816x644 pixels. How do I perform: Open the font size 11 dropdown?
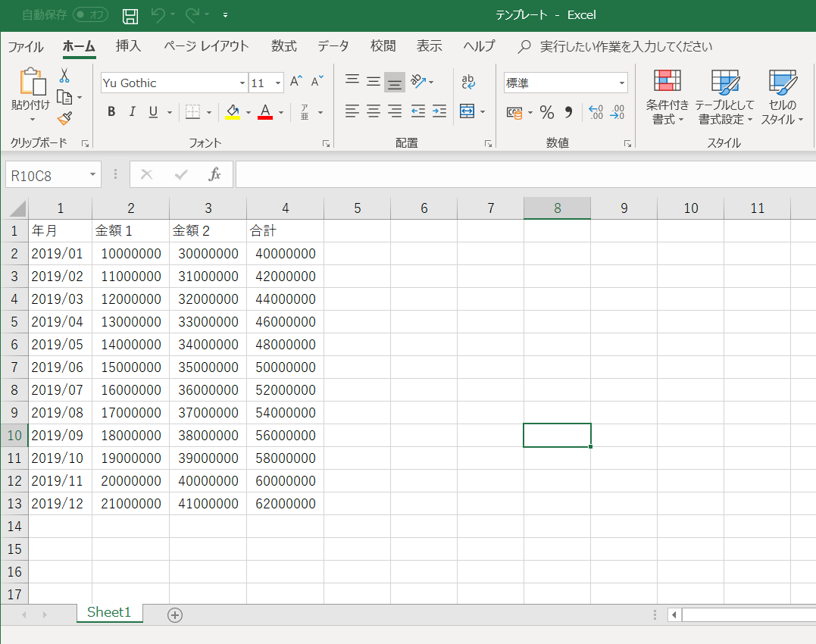pos(278,83)
